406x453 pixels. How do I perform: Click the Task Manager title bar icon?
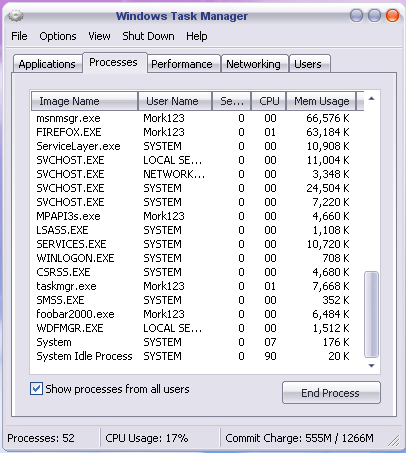[15, 16]
